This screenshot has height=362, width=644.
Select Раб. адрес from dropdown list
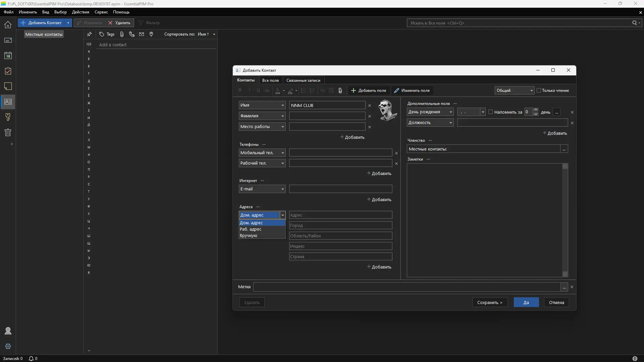coord(251,229)
